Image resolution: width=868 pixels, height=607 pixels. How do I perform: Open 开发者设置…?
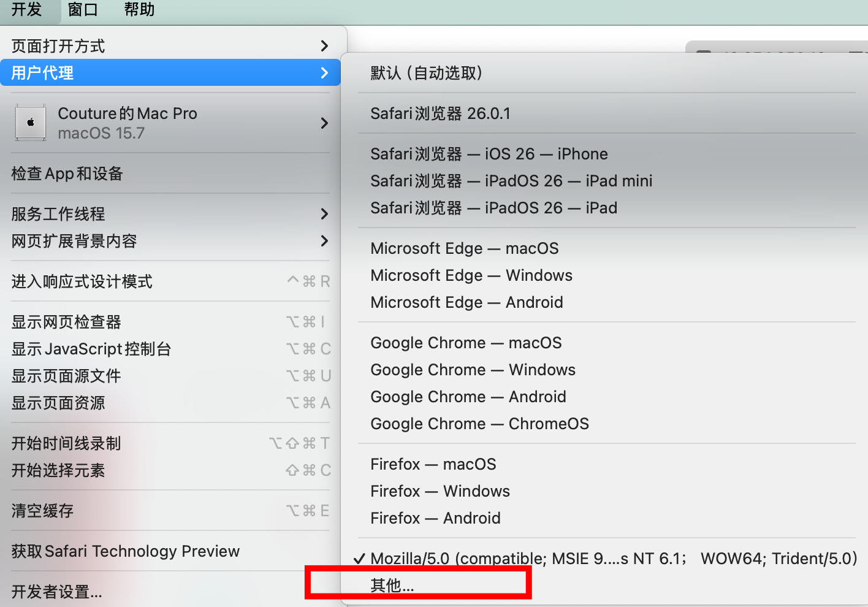pyautogui.click(x=170, y=592)
